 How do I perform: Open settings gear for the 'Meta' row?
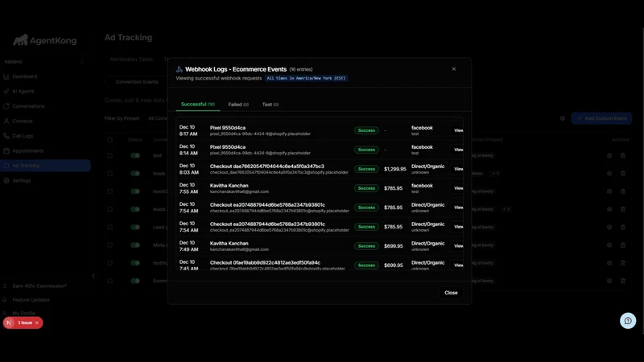point(609,245)
